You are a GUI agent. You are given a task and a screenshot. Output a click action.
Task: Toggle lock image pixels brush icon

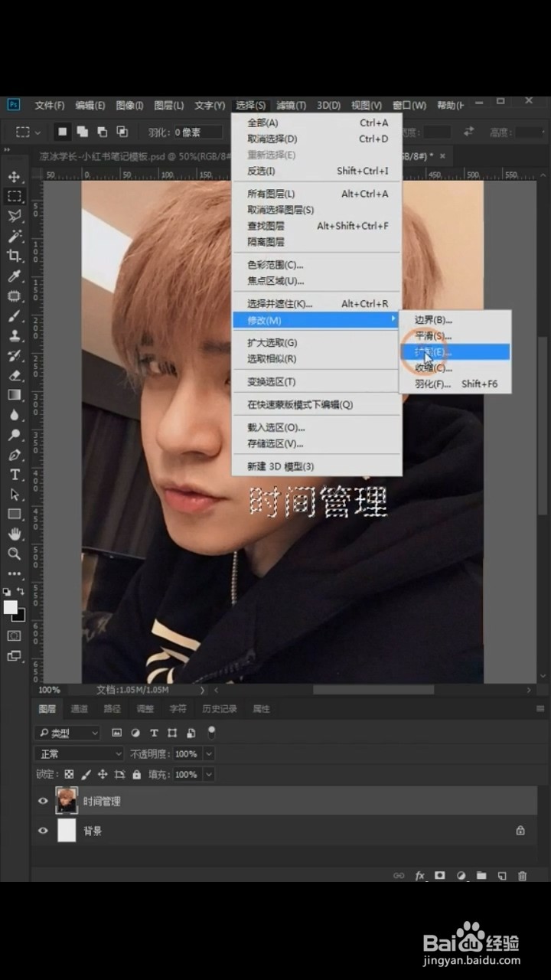[x=86, y=775]
